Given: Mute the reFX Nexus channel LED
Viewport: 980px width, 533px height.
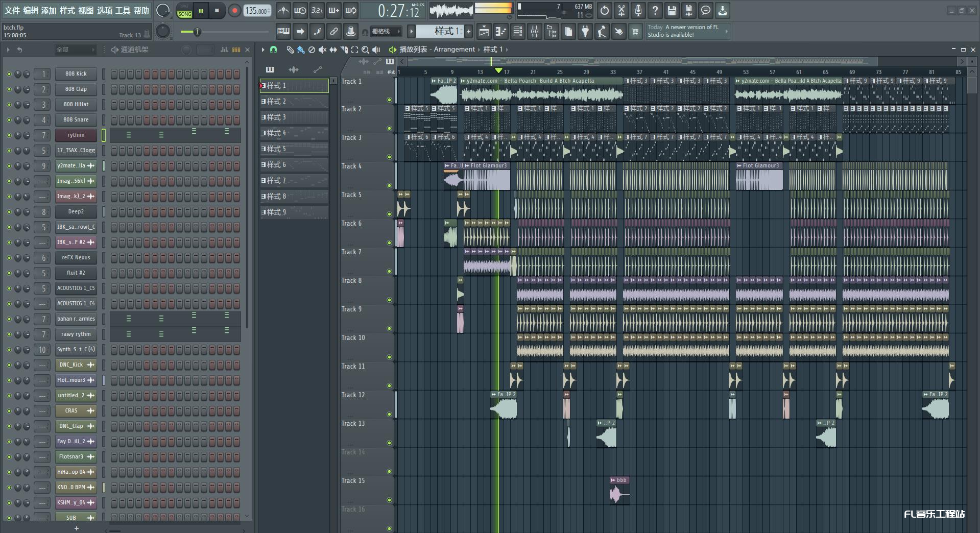Looking at the screenshot, I should pos(9,258).
